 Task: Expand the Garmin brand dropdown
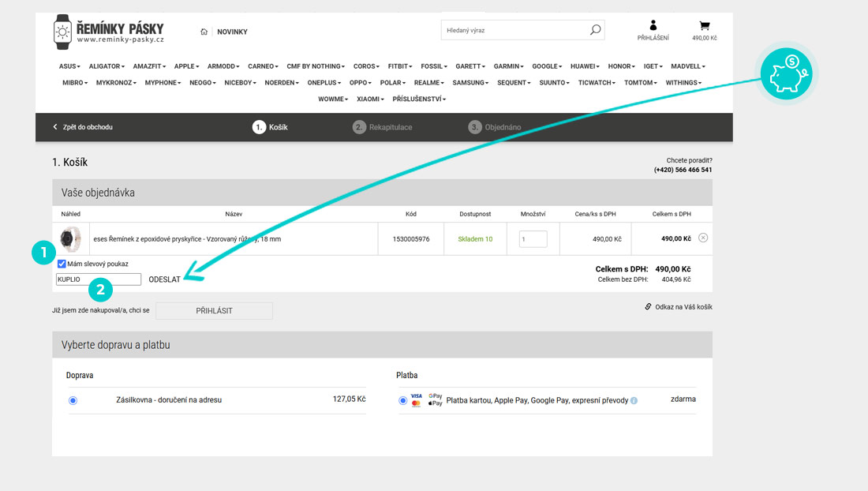pos(509,66)
